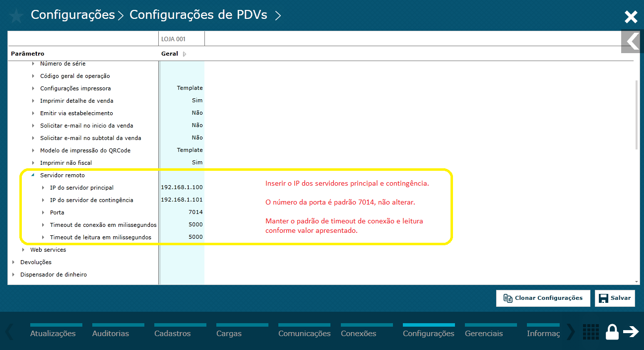Click the left chevron on the bottom bar

(x=9, y=332)
